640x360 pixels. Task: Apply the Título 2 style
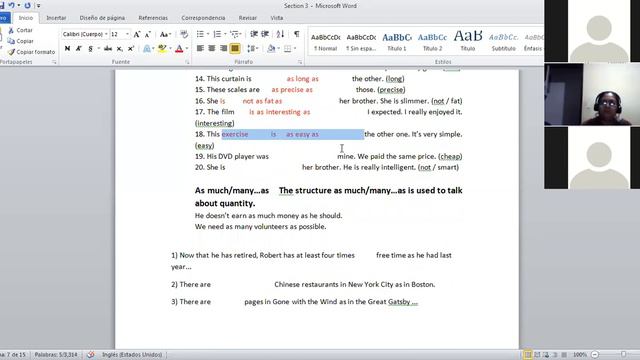coord(432,42)
